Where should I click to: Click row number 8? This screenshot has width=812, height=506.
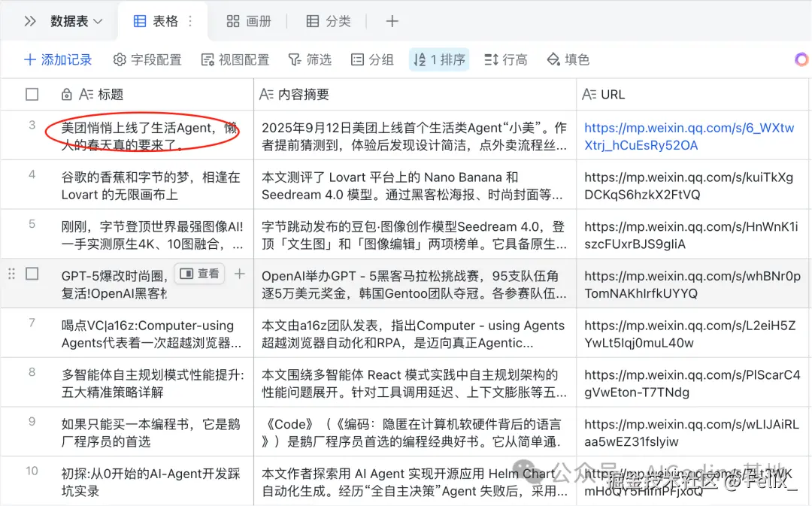[32, 372]
